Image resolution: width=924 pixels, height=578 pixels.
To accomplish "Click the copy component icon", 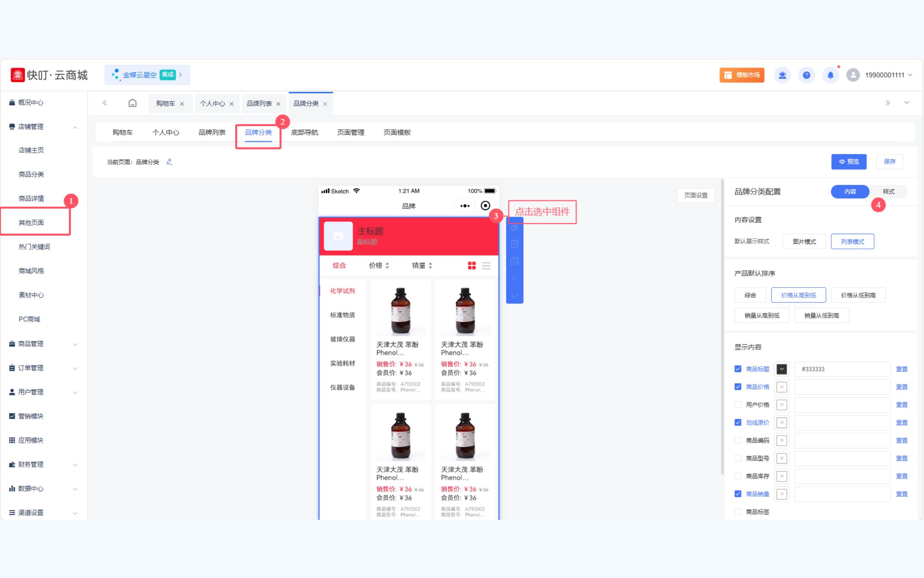I will click(514, 261).
